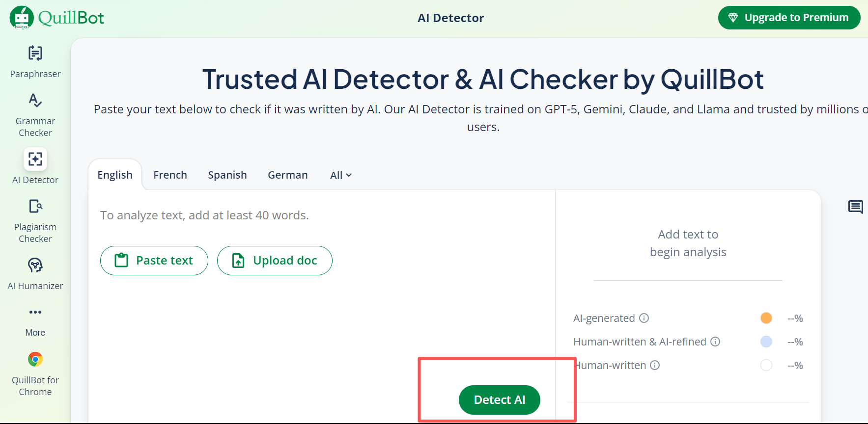
Task: Switch to the English language tab
Action: tap(115, 175)
